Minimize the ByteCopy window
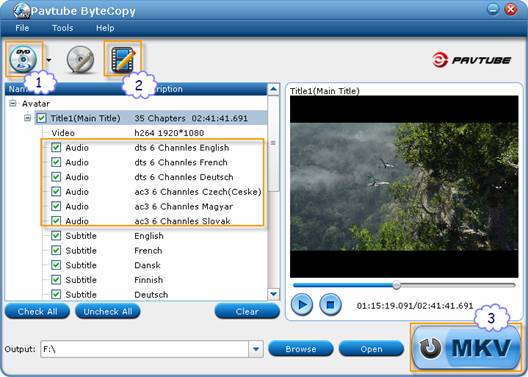 pos(493,9)
